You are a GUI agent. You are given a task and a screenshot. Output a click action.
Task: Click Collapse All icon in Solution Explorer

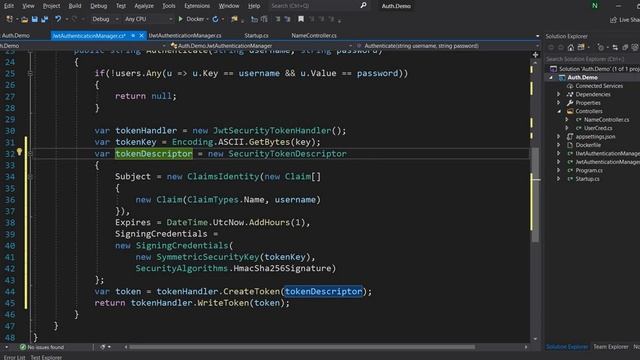click(625, 48)
